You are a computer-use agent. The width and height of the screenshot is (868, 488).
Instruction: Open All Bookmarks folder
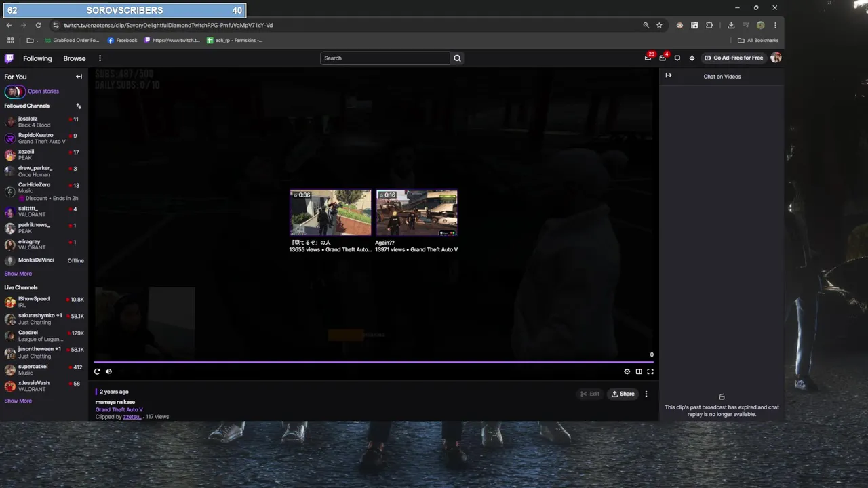coord(758,41)
